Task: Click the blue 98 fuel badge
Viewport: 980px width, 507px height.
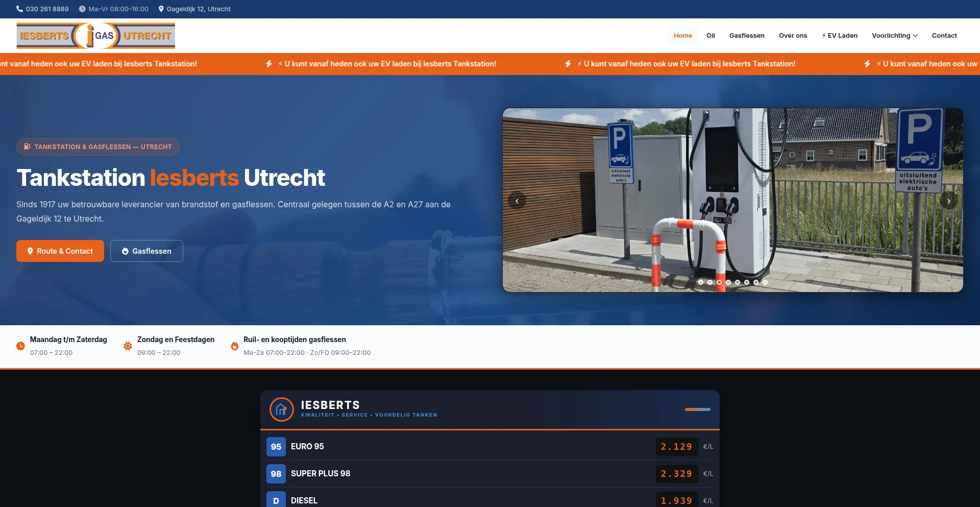Action: pos(276,474)
